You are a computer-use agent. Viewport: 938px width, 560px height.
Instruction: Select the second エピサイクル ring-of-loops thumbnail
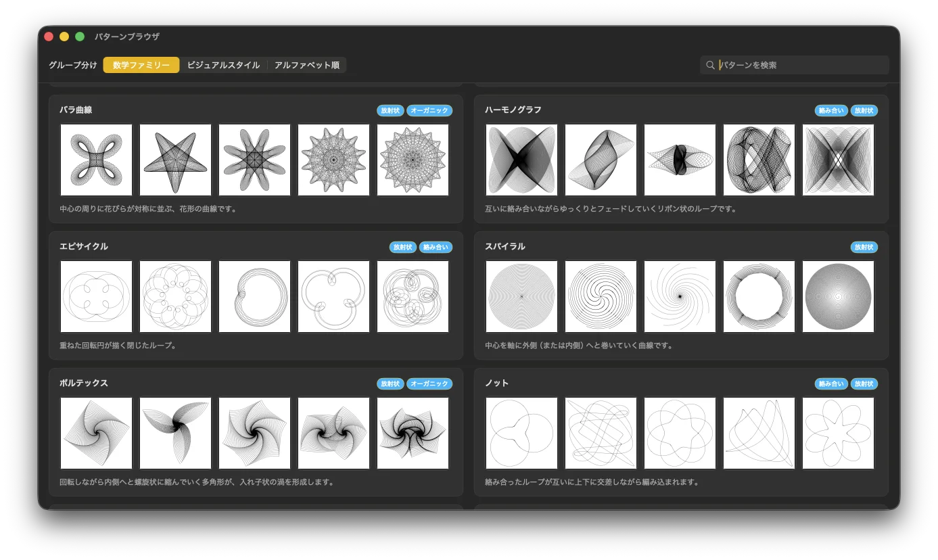point(175,296)
